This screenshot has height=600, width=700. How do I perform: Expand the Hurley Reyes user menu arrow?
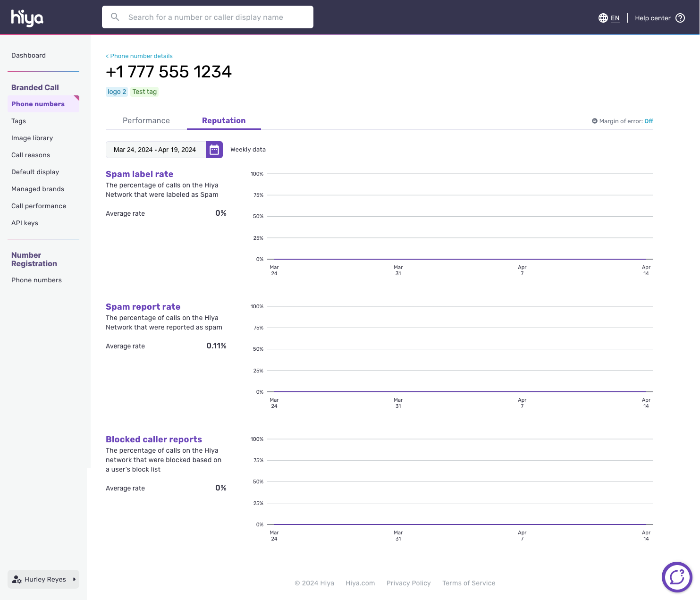point(74,579)
